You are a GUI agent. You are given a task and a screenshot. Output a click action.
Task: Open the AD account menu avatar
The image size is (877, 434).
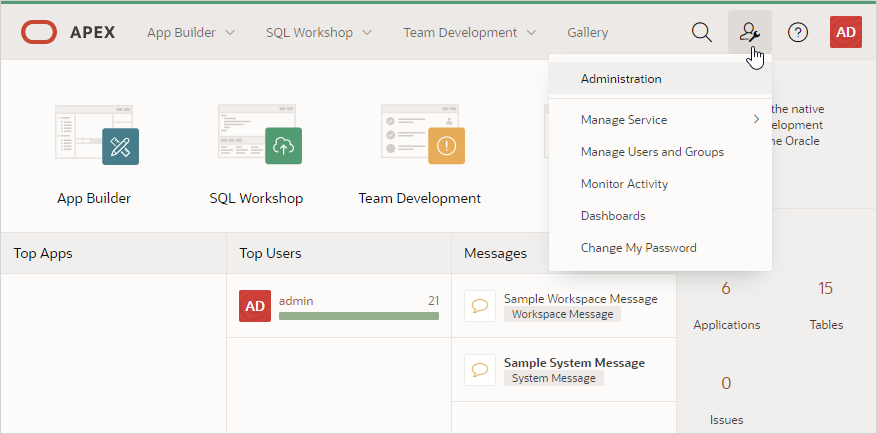click(x=846, y=32)
